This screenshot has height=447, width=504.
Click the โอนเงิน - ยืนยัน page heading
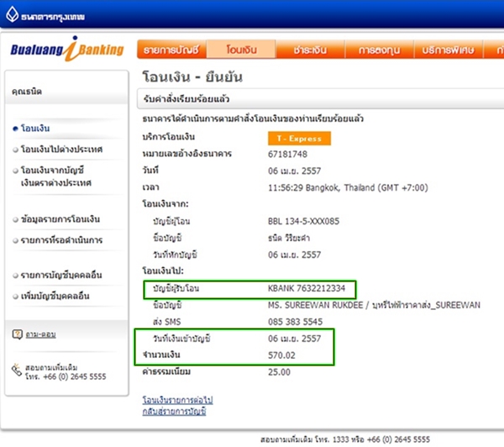192,76
